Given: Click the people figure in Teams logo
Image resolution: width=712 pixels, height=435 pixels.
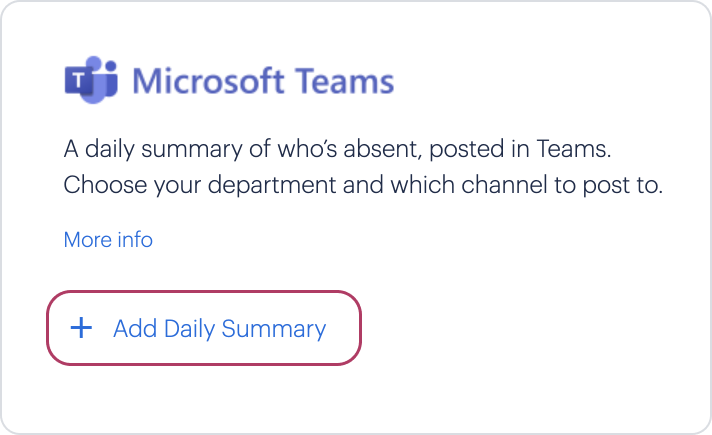Looking at the screenshot, I should click(105, 79).
